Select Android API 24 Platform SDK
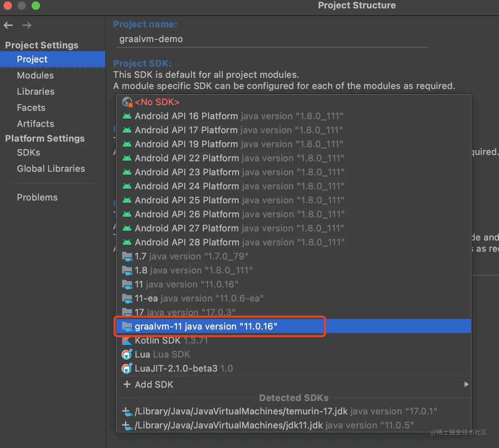The width and height of the screenshot is (499, 448). [294, 186]
